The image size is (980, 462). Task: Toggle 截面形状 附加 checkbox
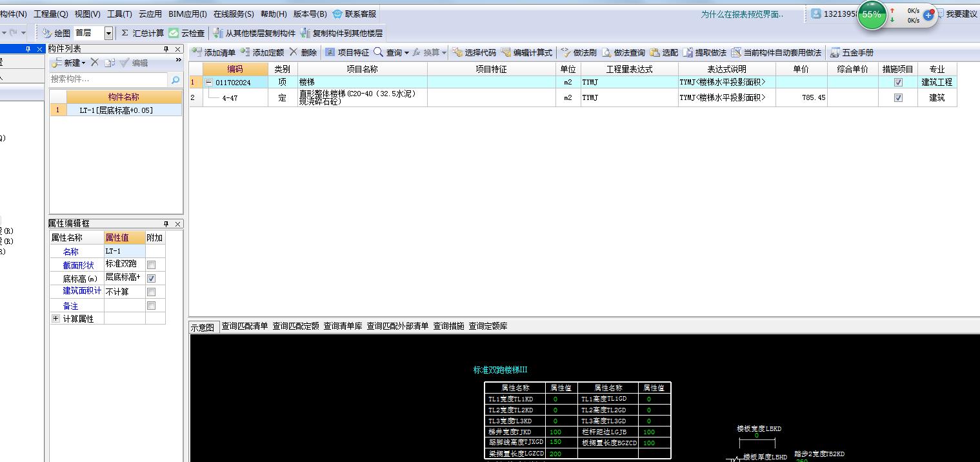click(x=151, y=265)
